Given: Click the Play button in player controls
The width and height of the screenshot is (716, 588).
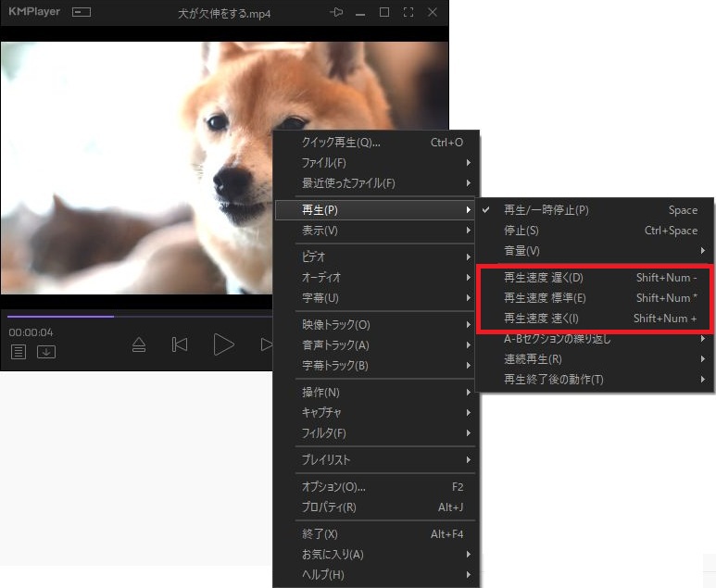Looking at the screenshot, I should tap(223, 344).
